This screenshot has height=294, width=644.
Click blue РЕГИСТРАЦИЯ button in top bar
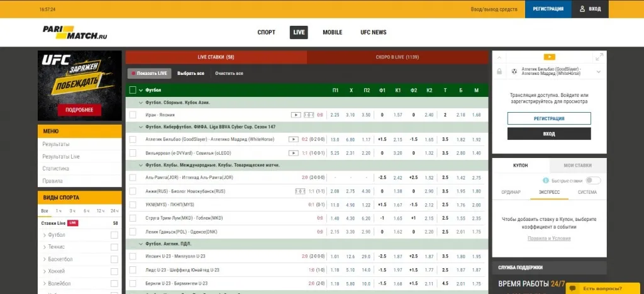point(548,9)
